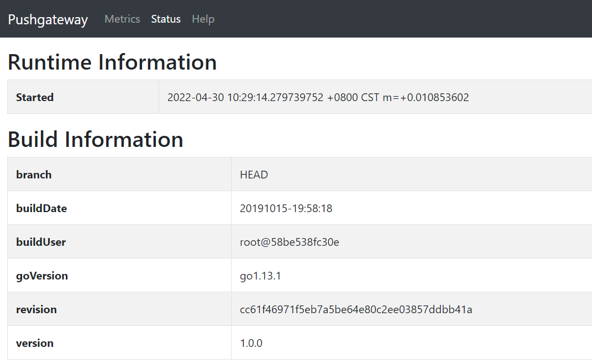Image resolution: width=592 pixels, height=364 pixels.
Task: Click the buildDate row label
Action: pos(41,208)
